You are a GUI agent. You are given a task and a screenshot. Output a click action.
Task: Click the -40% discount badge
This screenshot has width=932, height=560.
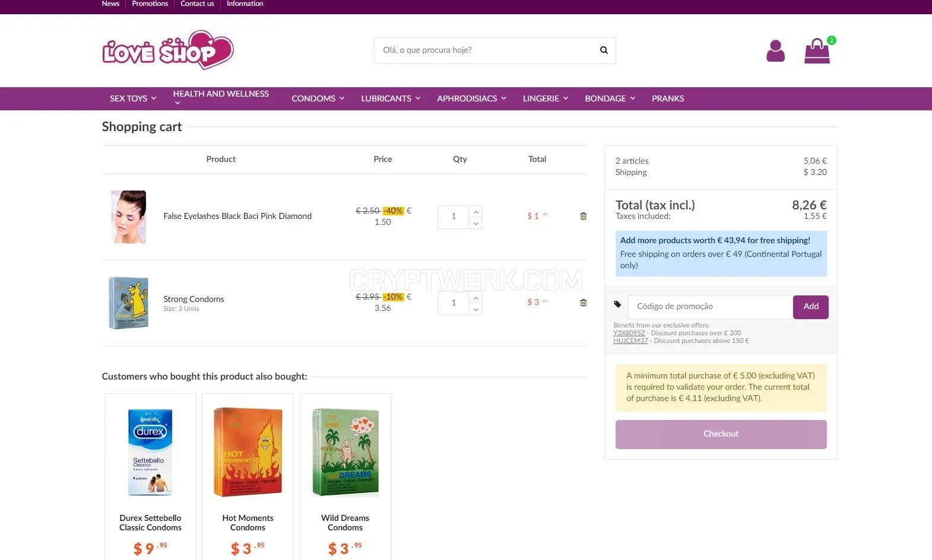point(393,211)
